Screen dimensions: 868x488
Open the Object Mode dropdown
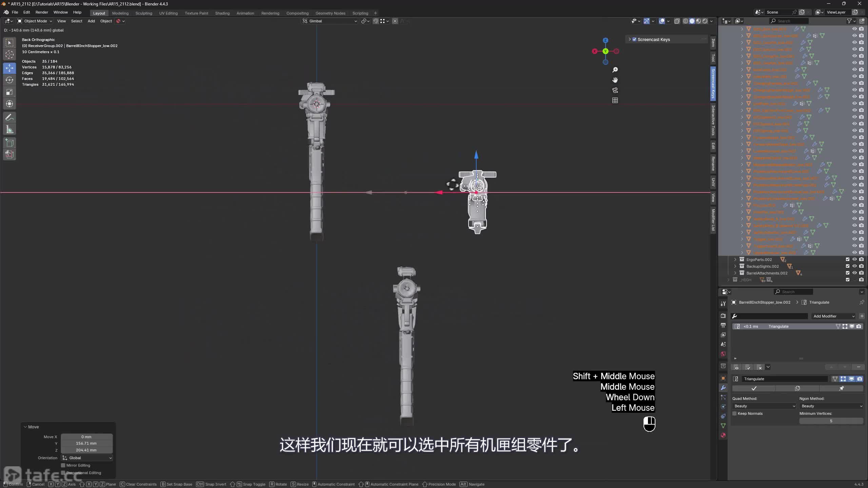(35, 21)
